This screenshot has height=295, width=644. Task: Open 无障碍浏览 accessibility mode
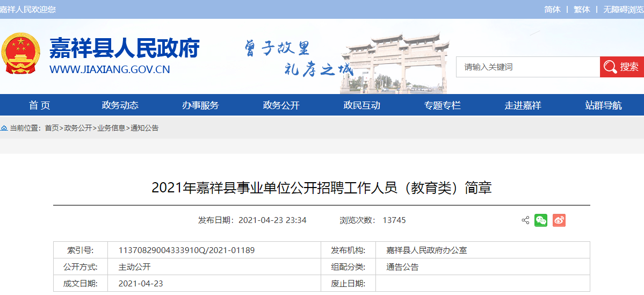(x=623, y=10)
